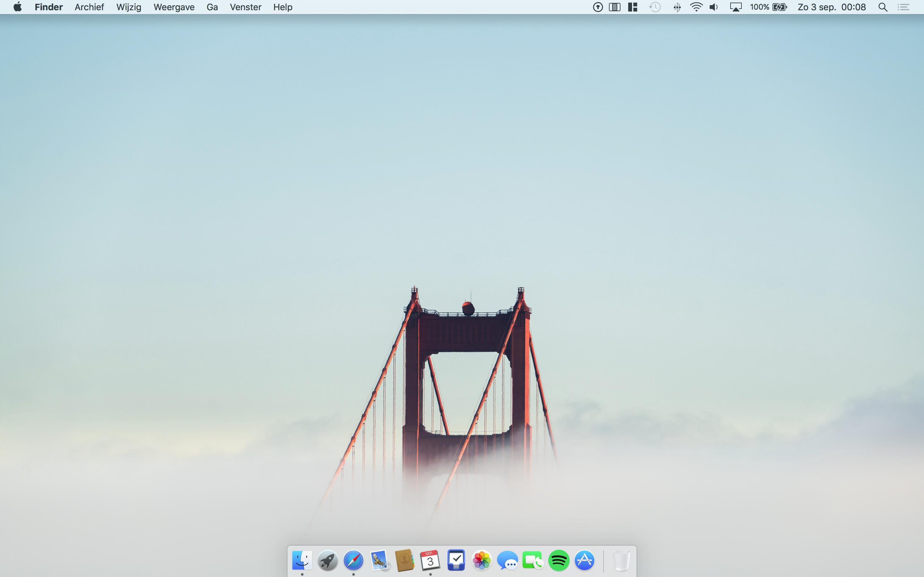Image resolution: width=924 pixels, height=577 pixels.
Task: Open Calendar showing Sep 3
Action: (430, 560)
